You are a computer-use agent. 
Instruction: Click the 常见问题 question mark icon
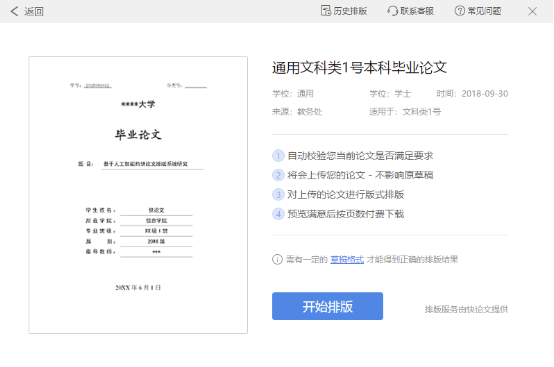click(x=460, y=11)
